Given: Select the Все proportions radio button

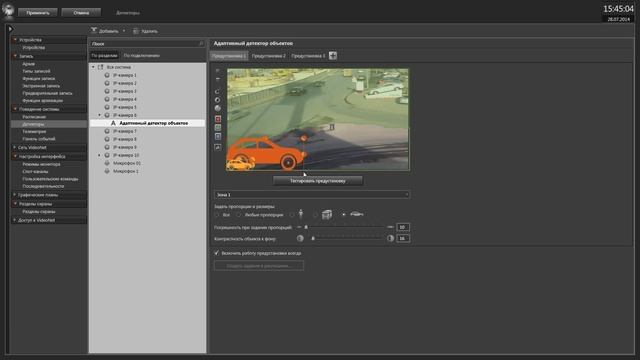Looking at the screenshot, I should point(217,215).
